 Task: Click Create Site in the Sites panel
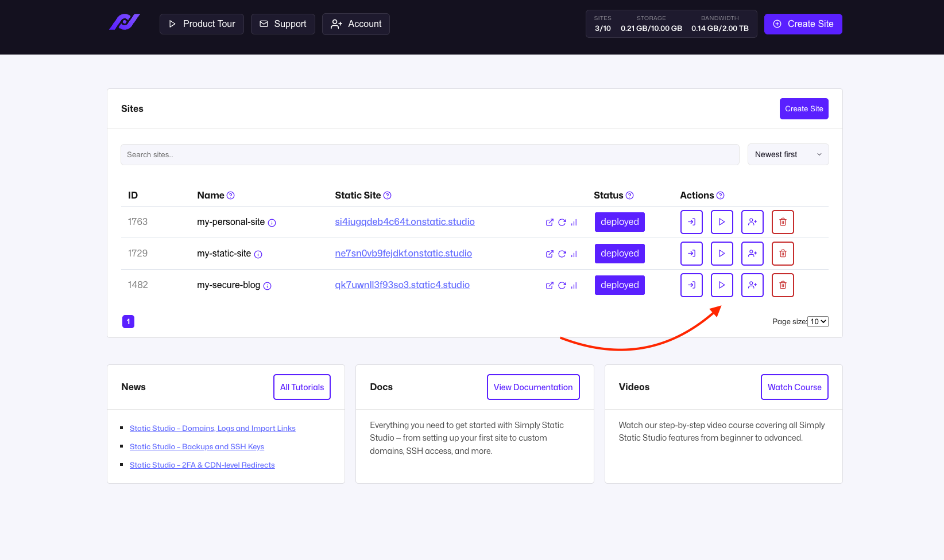click(x=804, y=109)
